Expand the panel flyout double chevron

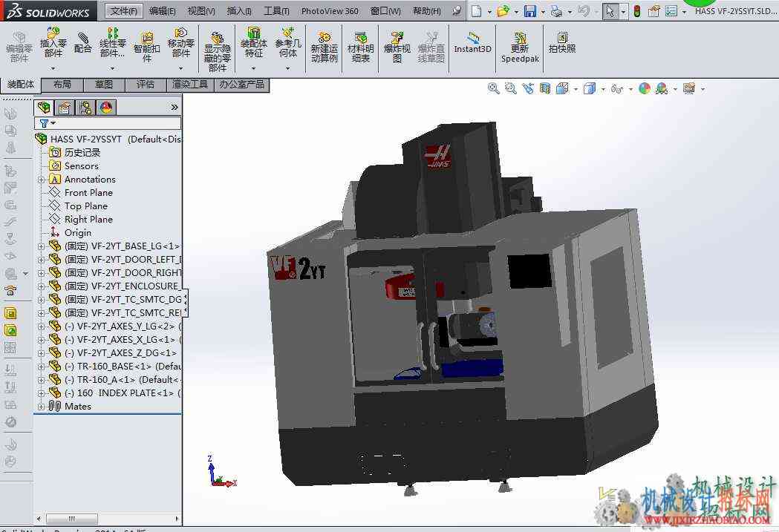pos(175,107)
